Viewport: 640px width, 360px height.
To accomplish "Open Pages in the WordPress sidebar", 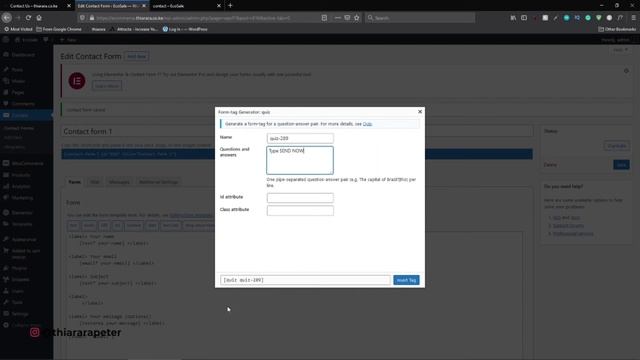I will 18,93.
